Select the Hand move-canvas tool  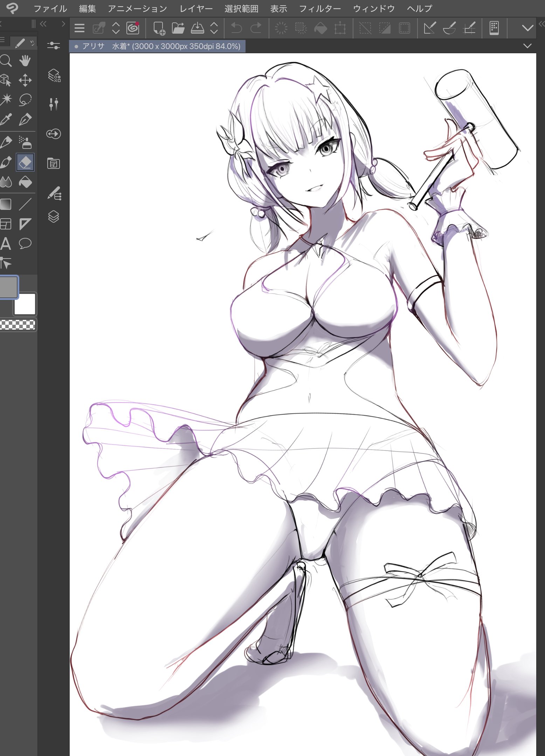(x=25, y=61)
